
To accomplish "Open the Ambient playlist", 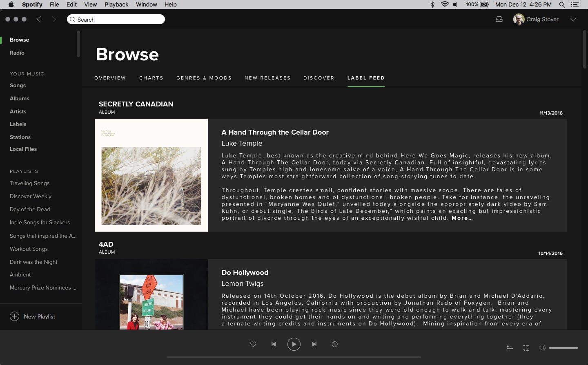I will (20, 274).
